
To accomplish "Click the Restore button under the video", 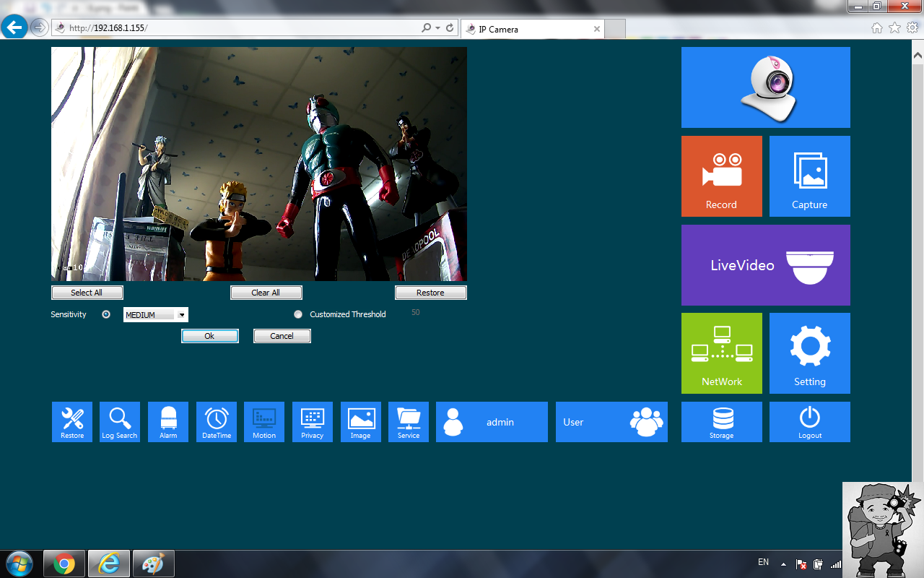I will click(431, 293).
